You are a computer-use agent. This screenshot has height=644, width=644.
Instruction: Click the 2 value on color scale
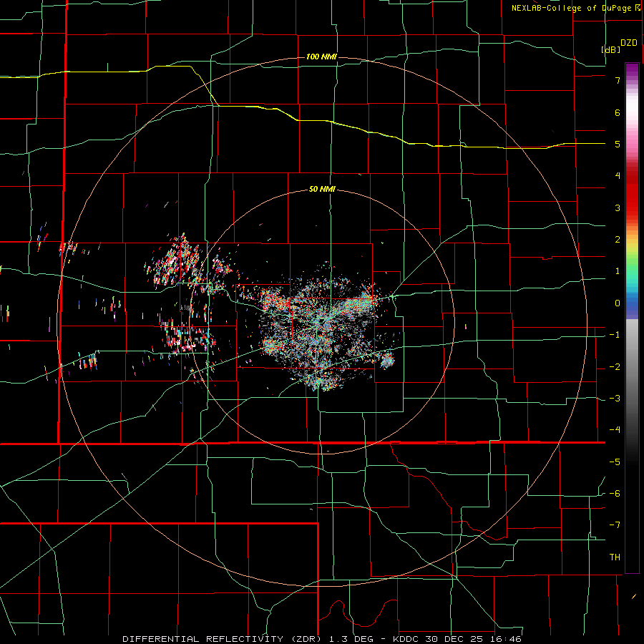coord(618,240)
